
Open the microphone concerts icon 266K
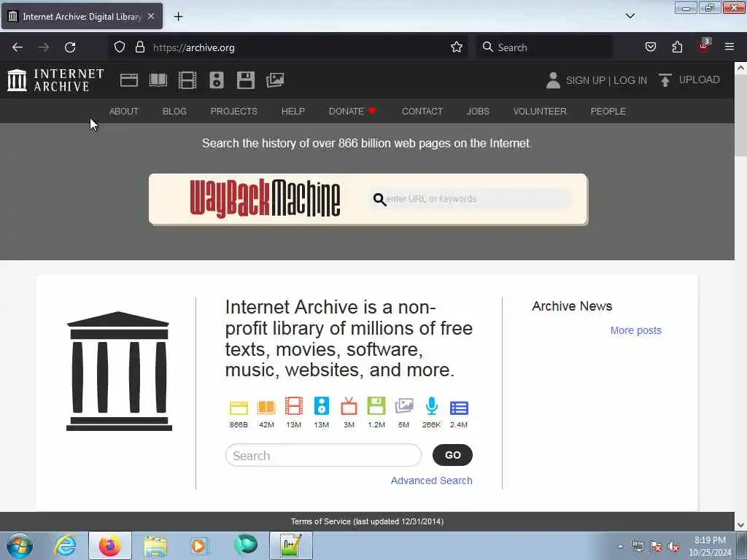pos(432,406)
